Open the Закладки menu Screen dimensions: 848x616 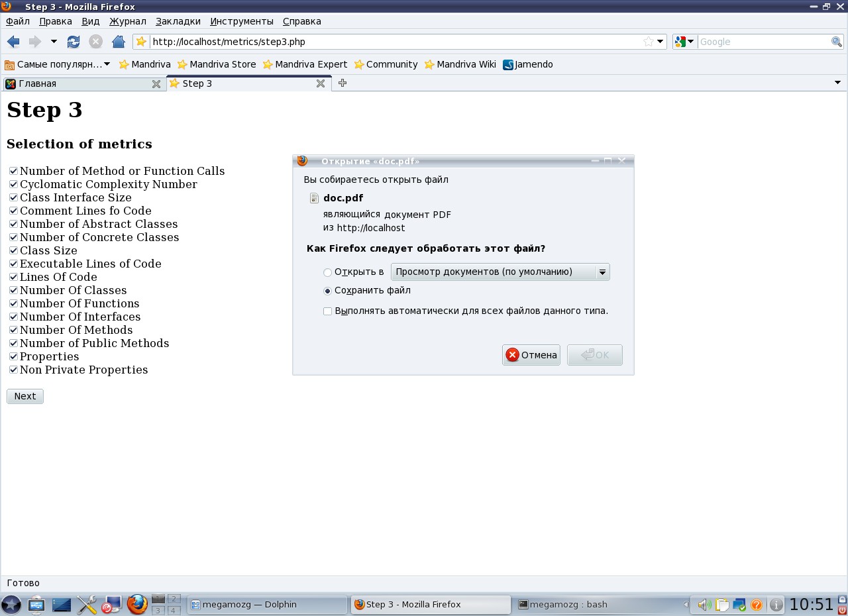178,21
